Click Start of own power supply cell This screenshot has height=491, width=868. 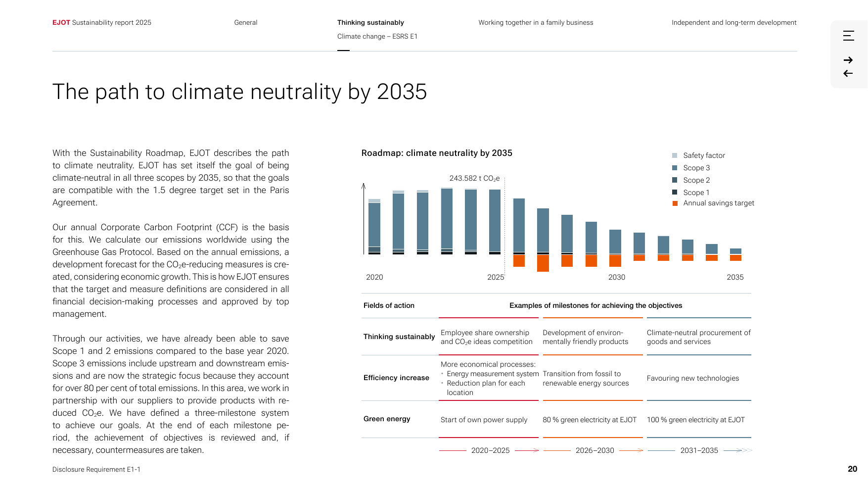coord(484,420)
